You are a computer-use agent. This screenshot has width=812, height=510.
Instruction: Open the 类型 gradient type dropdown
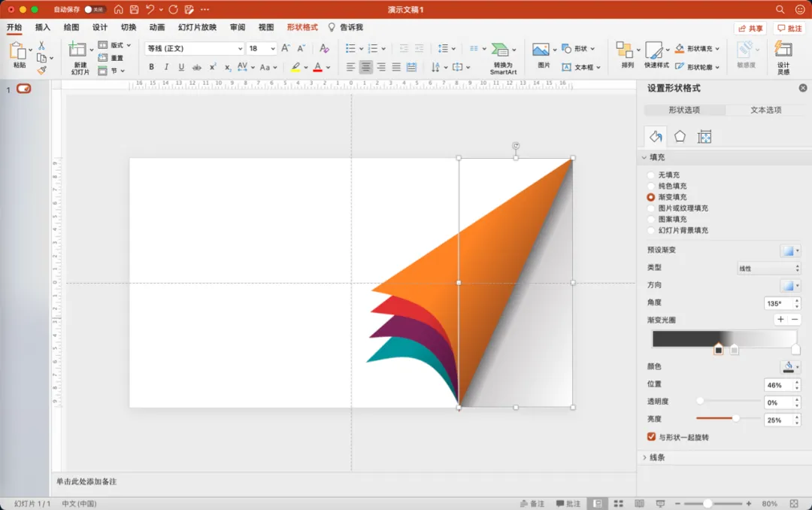point(768,268)
